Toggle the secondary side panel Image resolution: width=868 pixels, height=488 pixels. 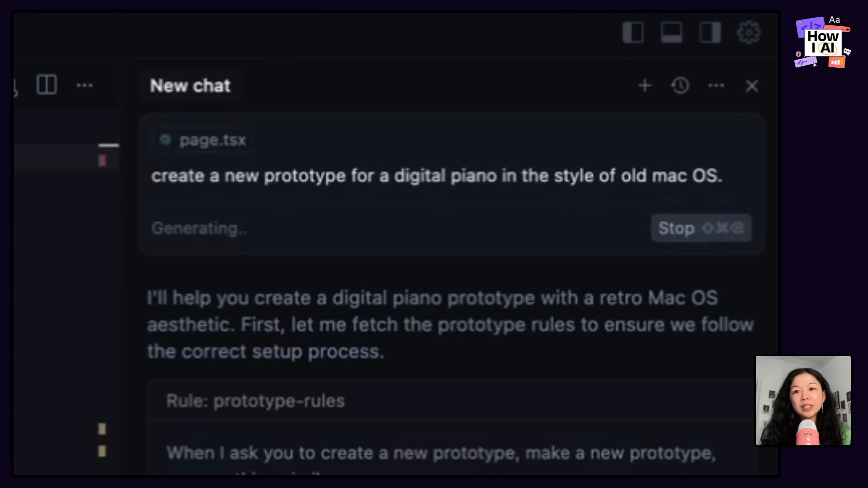[x=710, y=32]
